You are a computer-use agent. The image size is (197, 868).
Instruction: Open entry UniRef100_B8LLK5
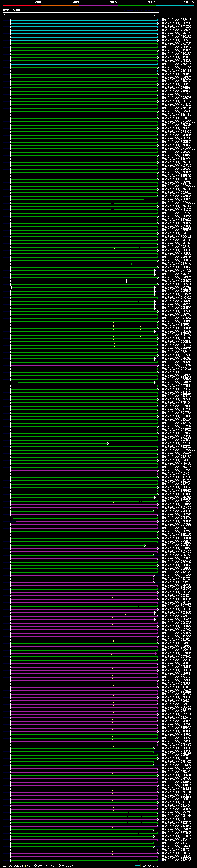(x=176, y=856)
